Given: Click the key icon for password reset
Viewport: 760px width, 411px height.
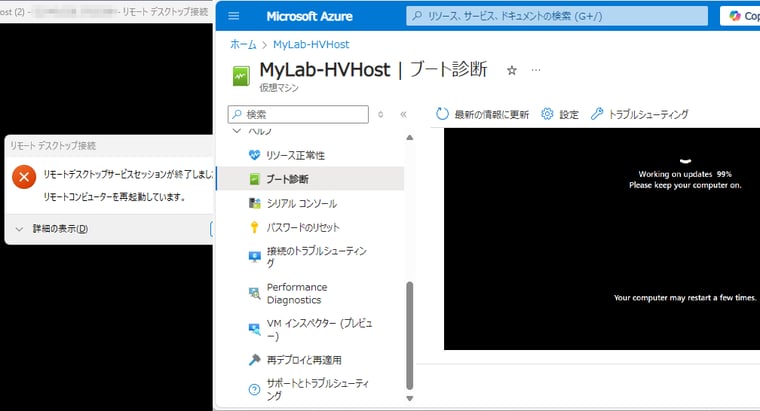Looking at the screenshot, I should pos(254,227).
